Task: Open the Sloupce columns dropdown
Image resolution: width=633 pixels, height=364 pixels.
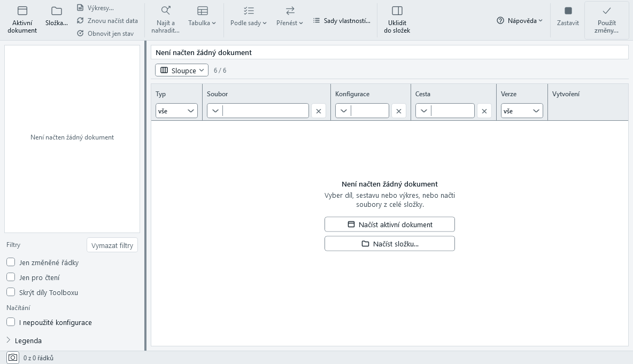Action: [182, 70]
